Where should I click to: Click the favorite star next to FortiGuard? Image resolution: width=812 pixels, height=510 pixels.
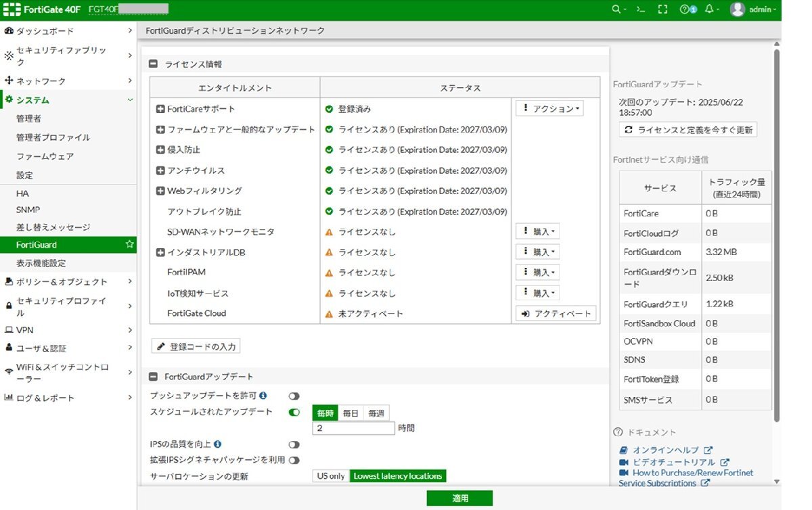tap(129, 244)
